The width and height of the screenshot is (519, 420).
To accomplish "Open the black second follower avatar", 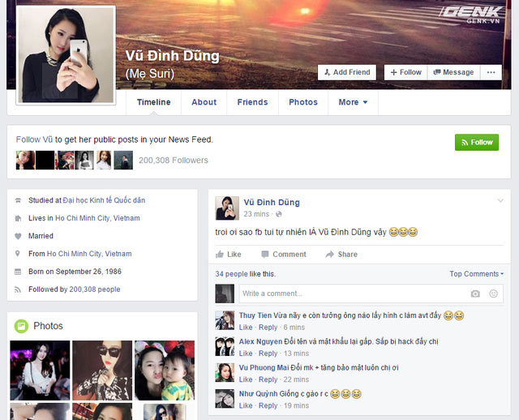I will coord(45,161).
